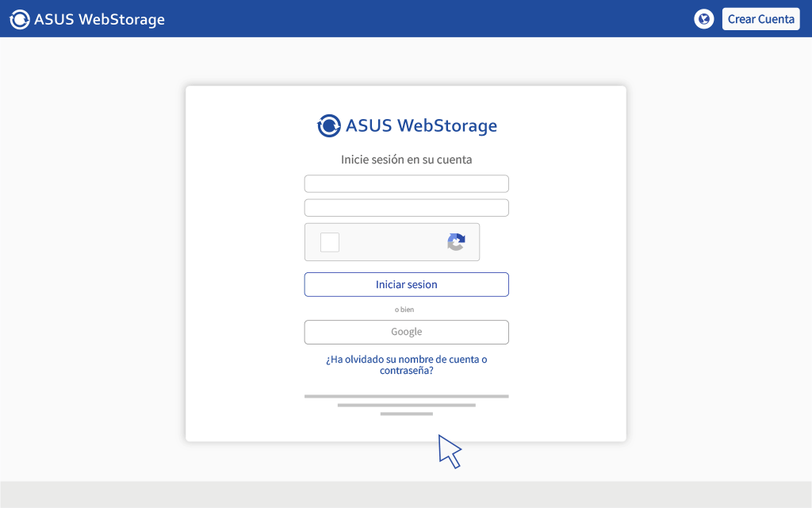Click the reCAPTCHA refresh logo icon
The image size is (812, 508).
click(x=456, y=242)
